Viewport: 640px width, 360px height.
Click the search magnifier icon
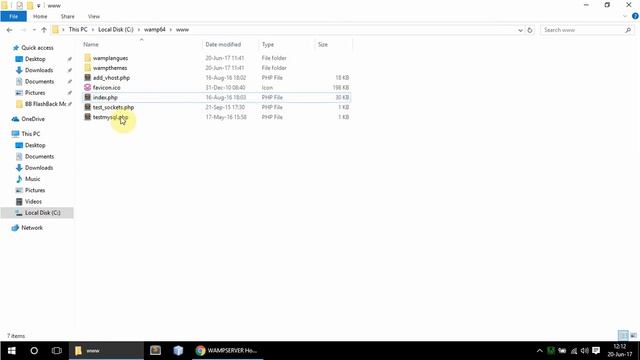(628, 30)
